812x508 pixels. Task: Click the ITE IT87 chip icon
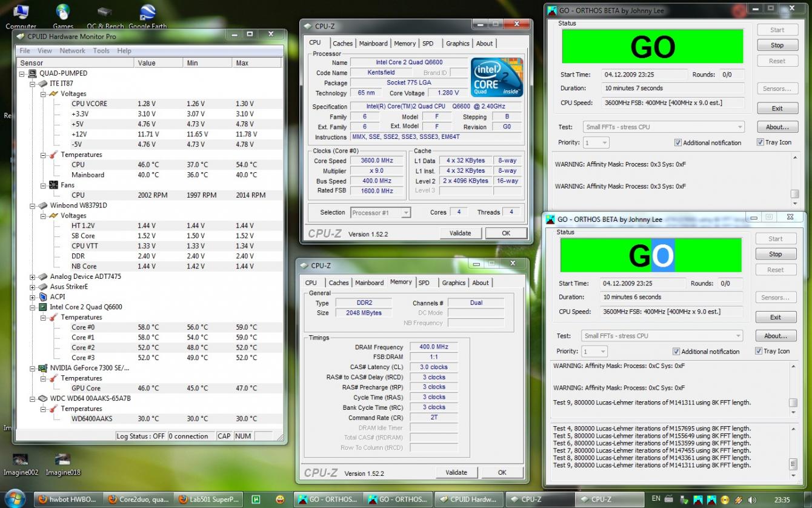43,84
